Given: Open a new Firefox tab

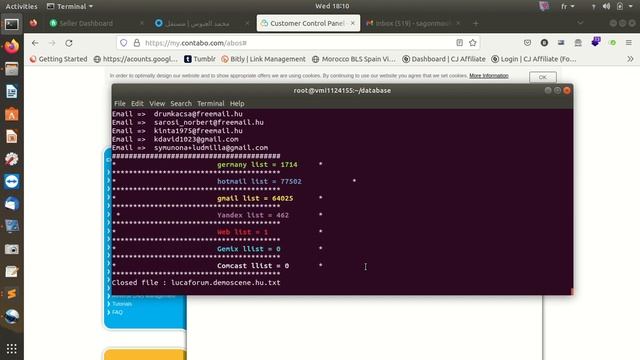Looking at the screenshot, I should [476, 23].
